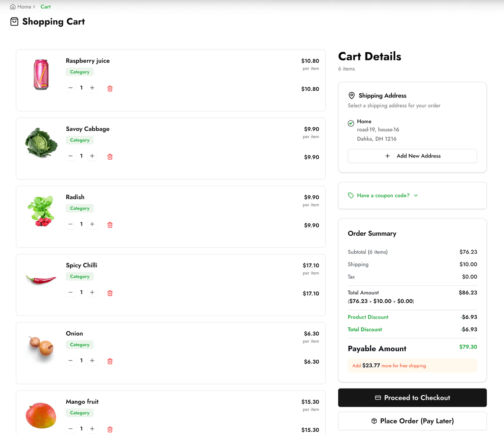Select the Home address radio check

pyautogui.click(x=351, y=123)
